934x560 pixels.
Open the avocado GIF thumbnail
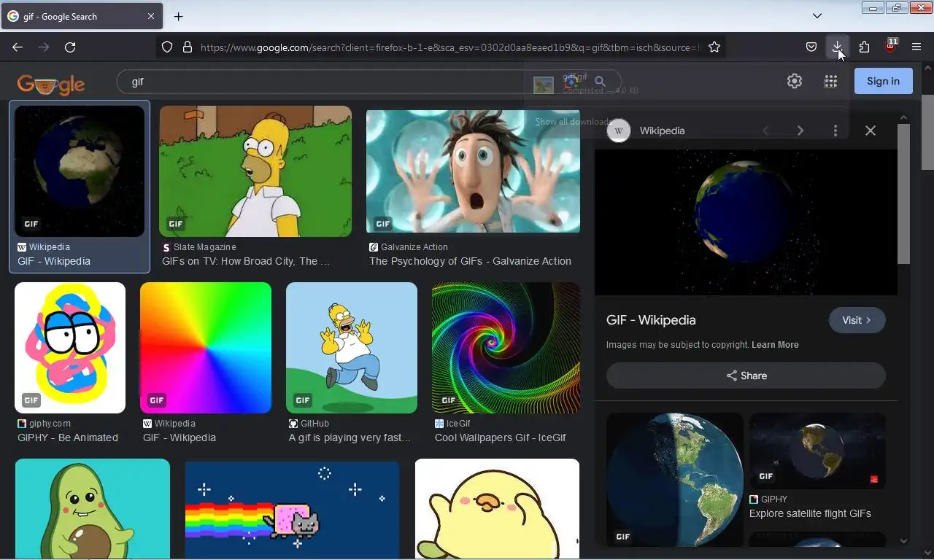93,508
